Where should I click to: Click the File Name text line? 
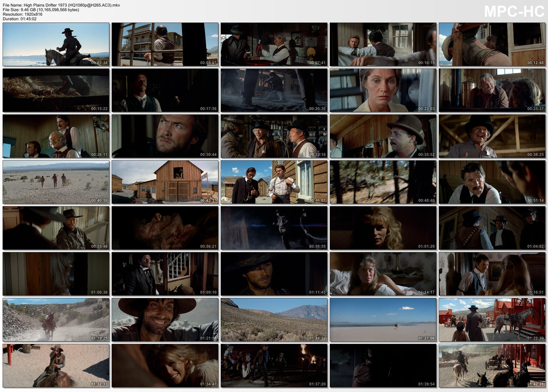click(x=61, y=5)
